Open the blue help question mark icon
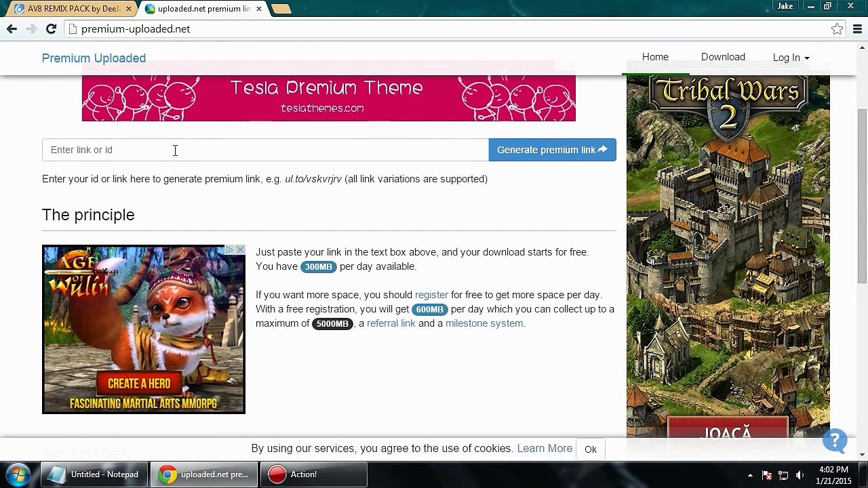The height and width of the screenshot is (488, 868). pos(835,441)
